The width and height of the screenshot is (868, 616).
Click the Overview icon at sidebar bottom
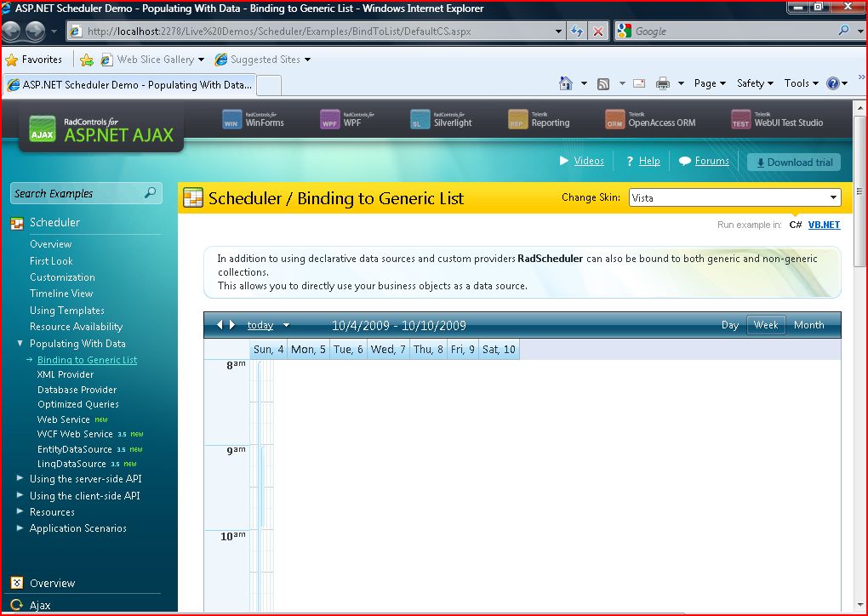click(17, 583)
